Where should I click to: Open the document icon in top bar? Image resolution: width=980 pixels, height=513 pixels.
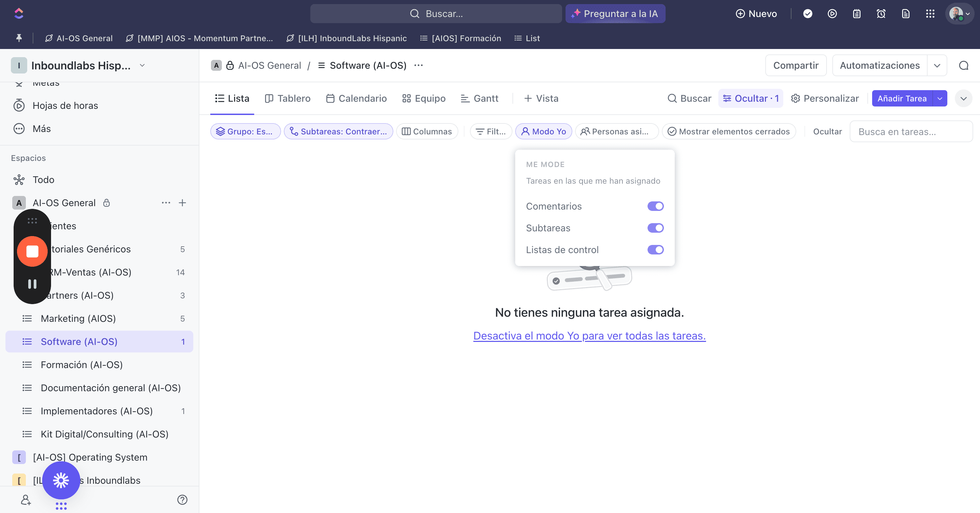pyautogui.click(x=905, y=14)
